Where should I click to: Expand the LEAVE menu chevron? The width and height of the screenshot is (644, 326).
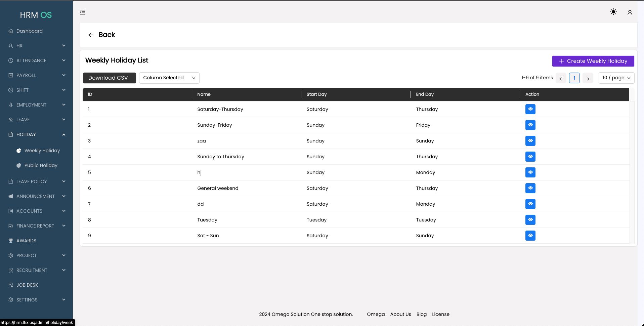pyautogui.click(x=64, y=120)
